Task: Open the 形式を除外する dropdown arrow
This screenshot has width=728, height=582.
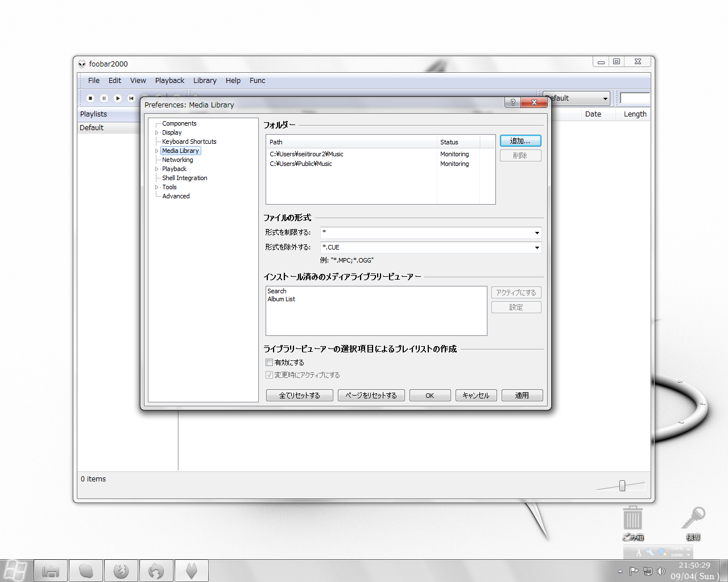Action: pyautogui.click(x=537, y=247)
